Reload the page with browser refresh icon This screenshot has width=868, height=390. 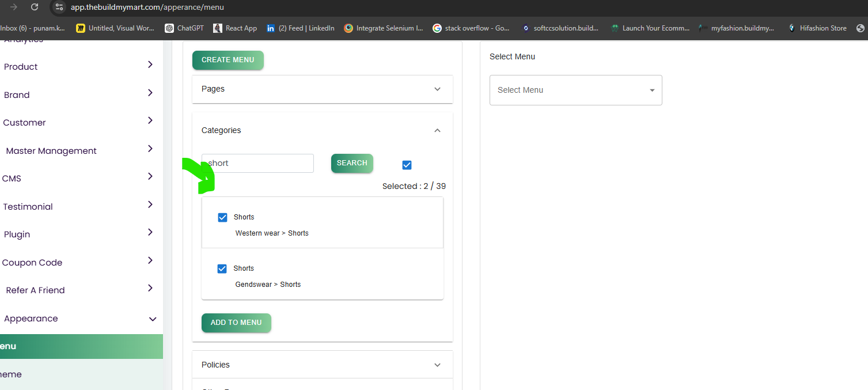tap(35, 7)
